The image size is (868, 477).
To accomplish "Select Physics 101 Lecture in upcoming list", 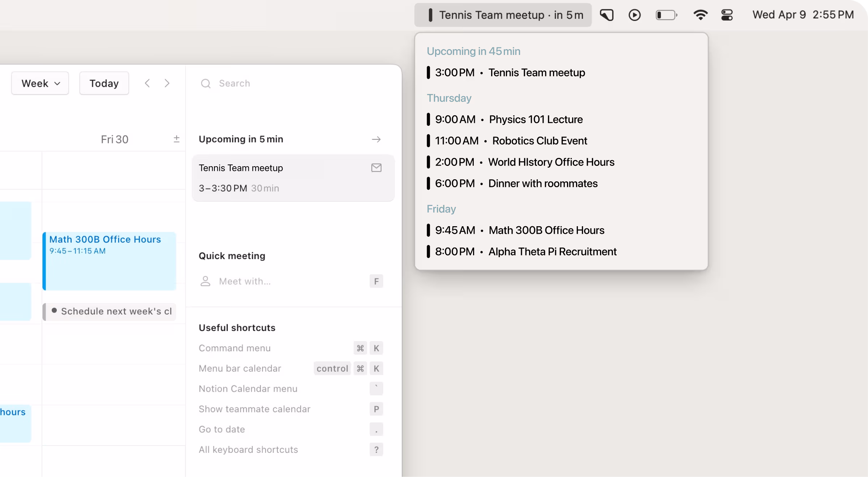I will click(x=536, y=119).
